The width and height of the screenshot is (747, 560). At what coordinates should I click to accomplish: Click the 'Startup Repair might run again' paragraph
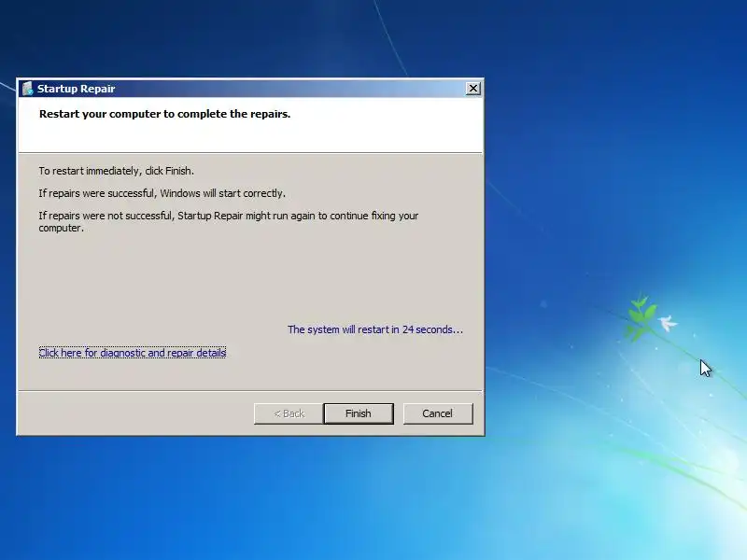(x=229, y=221)
